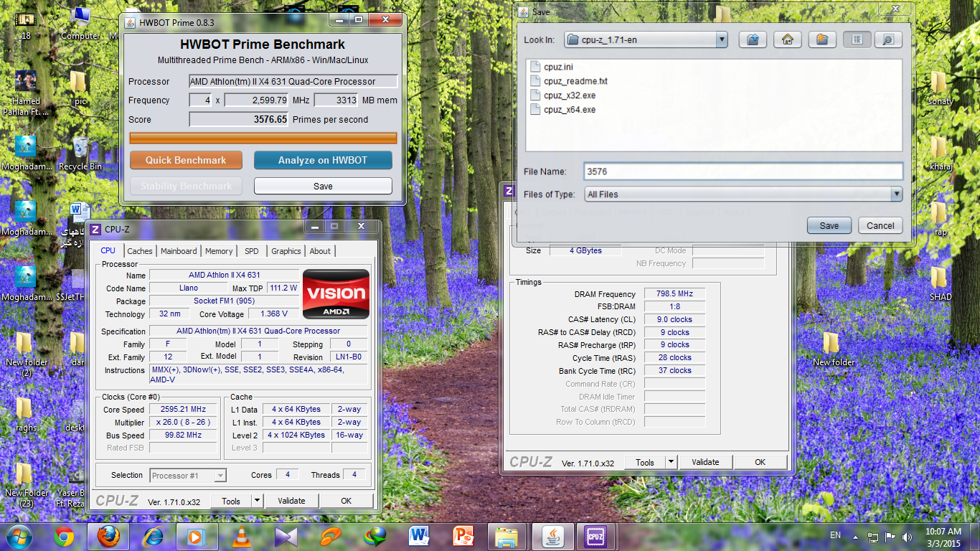Click Tools in CPU-Z memory window
Screen dimensions: 980x551
click(x=645, y=462)
